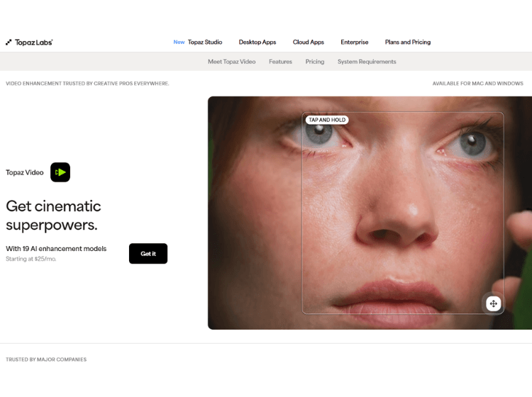Screen dimensions: 532x397
Task: Expand the Cloud Apps menu
Action: pyautogui.click(x=309, y=42)
